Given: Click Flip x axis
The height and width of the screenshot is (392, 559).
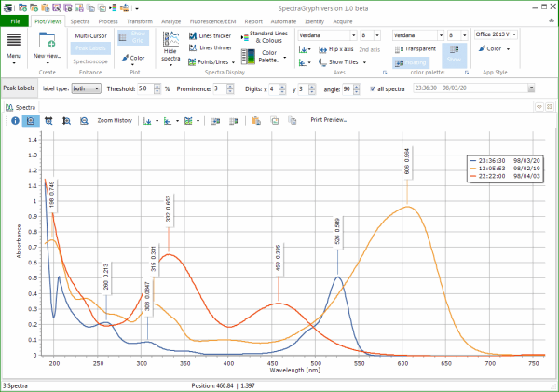Looking at the screenshot, I should (336, 49).
